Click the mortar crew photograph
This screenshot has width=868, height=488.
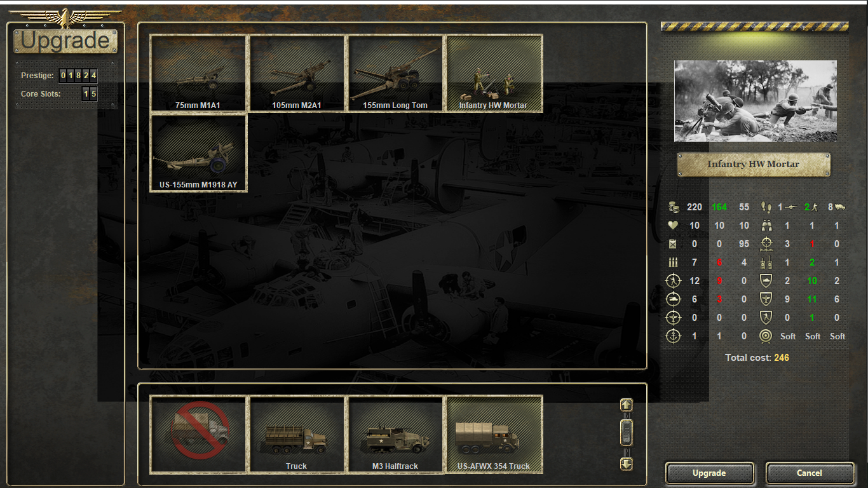pos(755,101)
